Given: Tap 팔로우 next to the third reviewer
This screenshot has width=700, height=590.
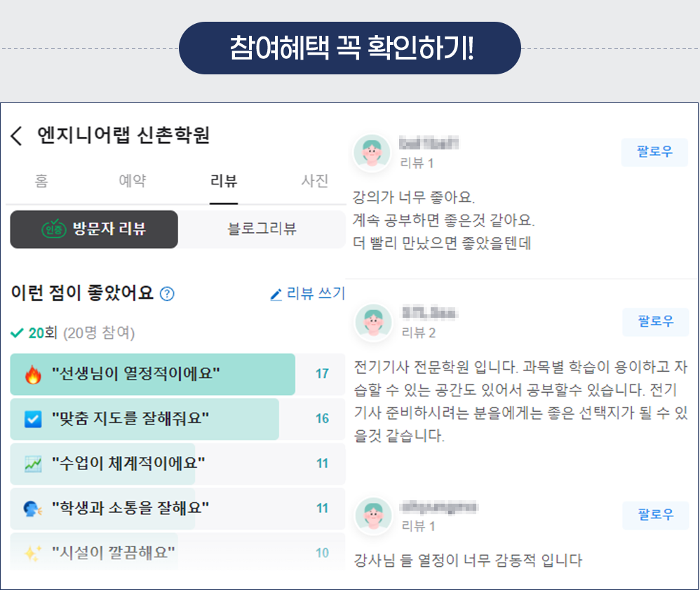Looking at the screenshot, I should click(655, 515).
